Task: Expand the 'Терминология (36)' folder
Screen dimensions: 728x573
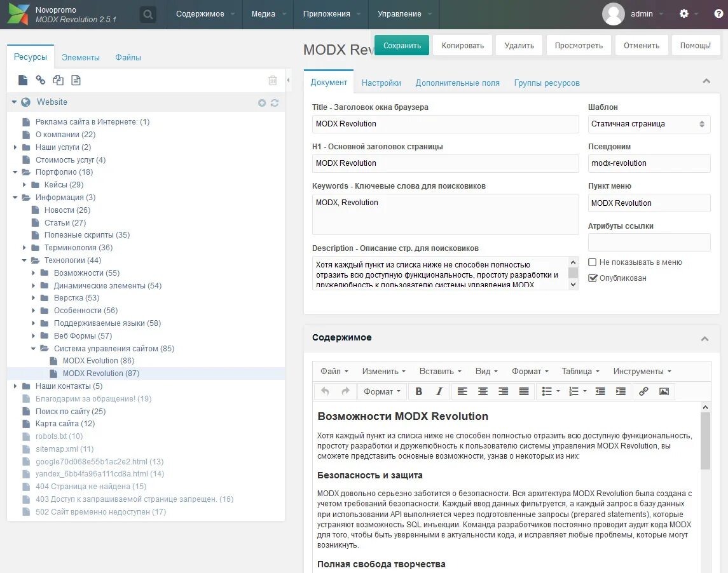Action: click(x=25, y=248)
